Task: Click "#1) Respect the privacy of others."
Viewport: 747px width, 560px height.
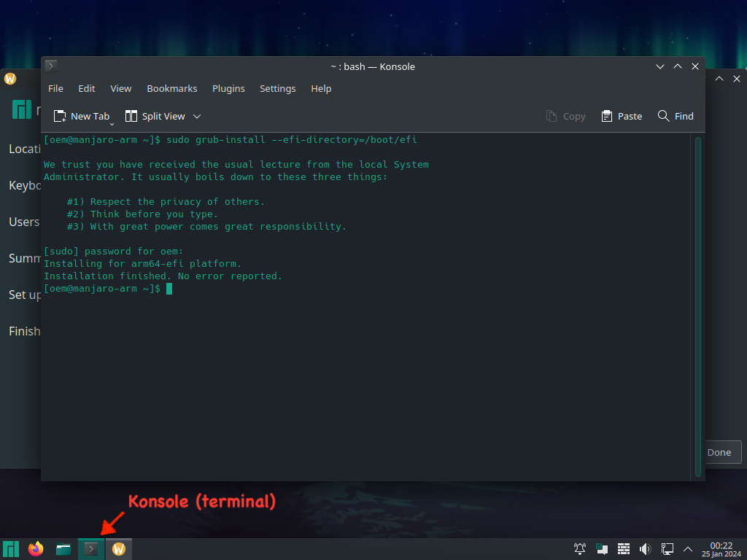Action: pyautogui.click(x=166, y=202)
